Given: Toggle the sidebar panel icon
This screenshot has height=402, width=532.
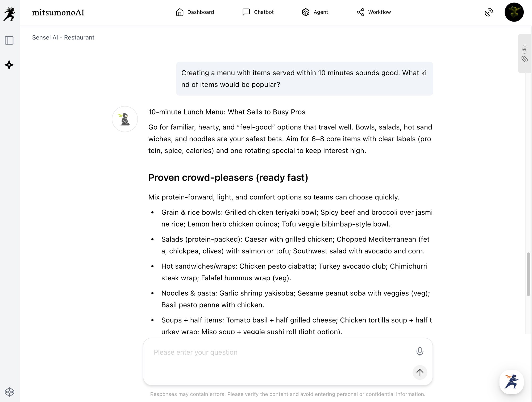Looking at the screenshot, I should click(x=9, y=40).
